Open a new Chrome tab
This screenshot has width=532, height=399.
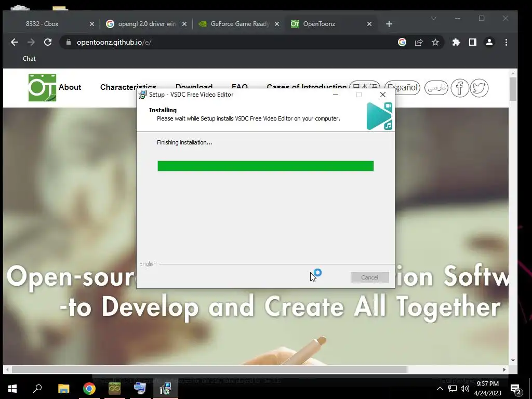pos(389,24)
